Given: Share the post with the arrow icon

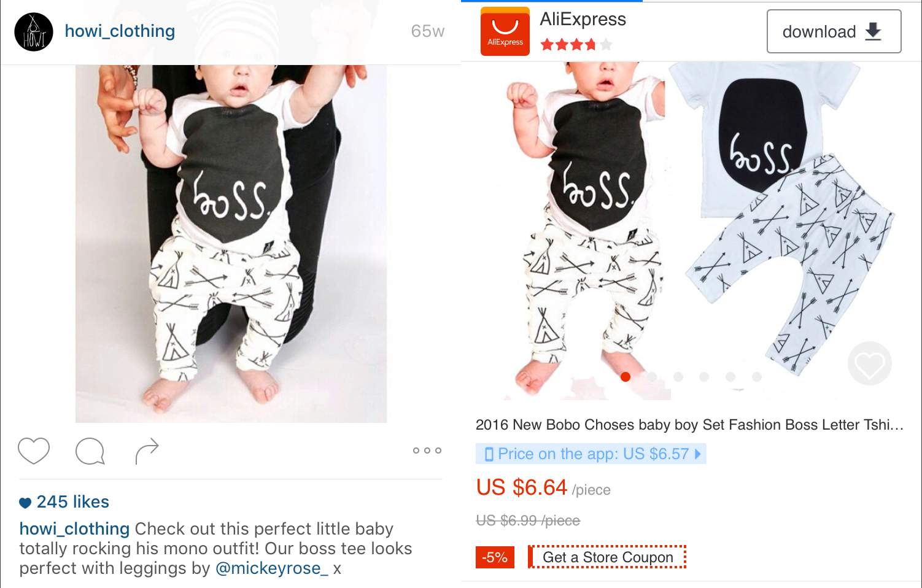Looking at the screenshot, I should pyautogui.click(x=147, y=452).
